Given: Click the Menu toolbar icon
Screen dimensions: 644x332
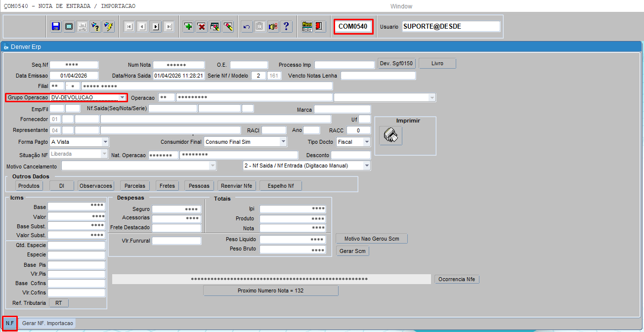Looking at the screenshot, I should (x=307, y=27).
